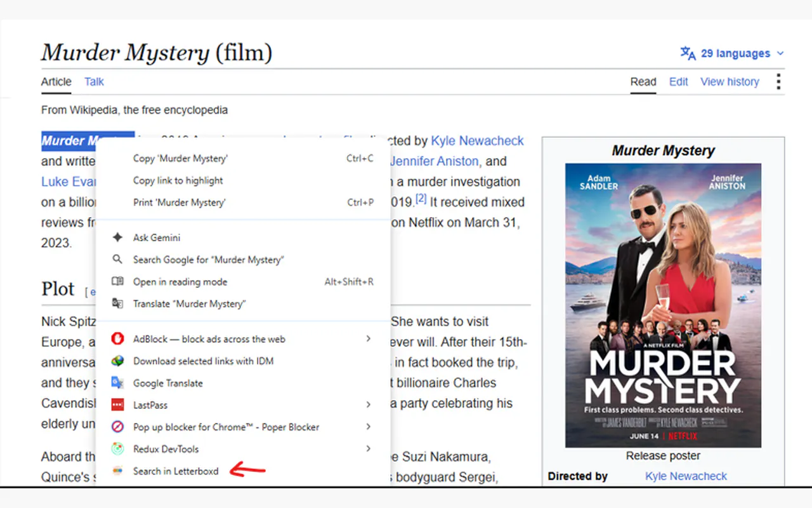Viewport: 812px width, 508px height.
Task: Open the vertical three-dot page tools menu
Action: pos(778,81)
